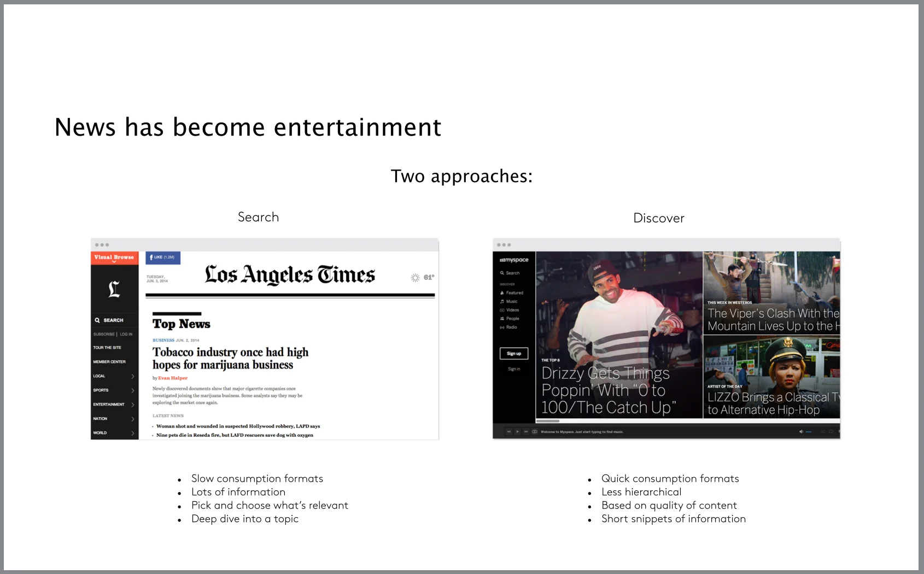Expand the Sports section chevron

[133, 390]
